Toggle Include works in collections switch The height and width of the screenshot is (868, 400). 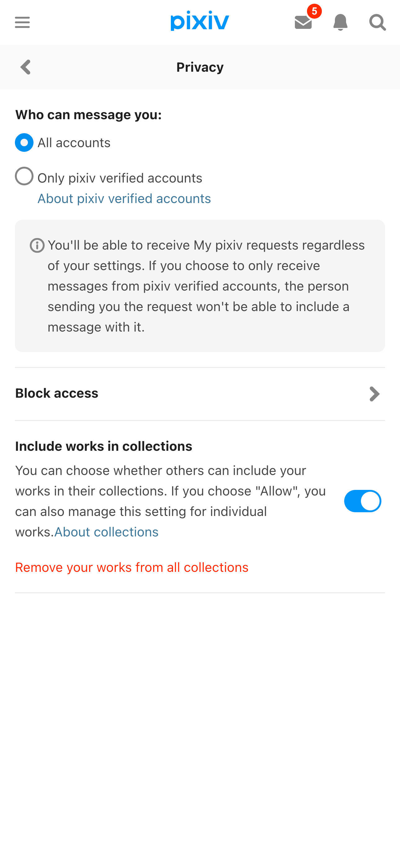pos(362,501)
